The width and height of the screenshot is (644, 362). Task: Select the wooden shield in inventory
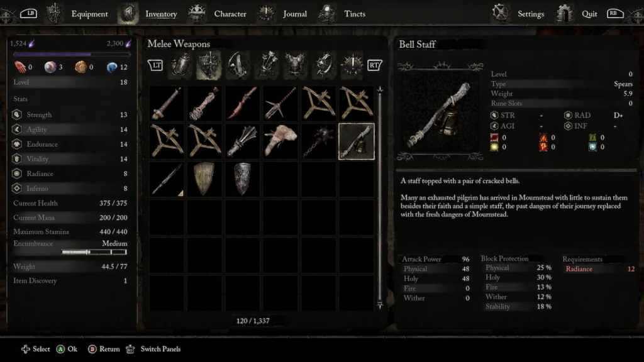[x=204, y=179]
